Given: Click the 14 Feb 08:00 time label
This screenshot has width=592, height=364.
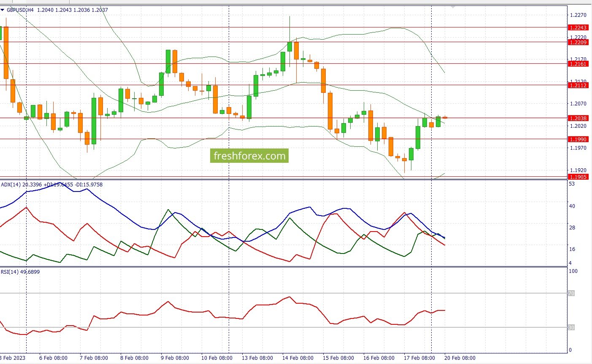Looking at the screenshot, I should [x=298, y=358].
